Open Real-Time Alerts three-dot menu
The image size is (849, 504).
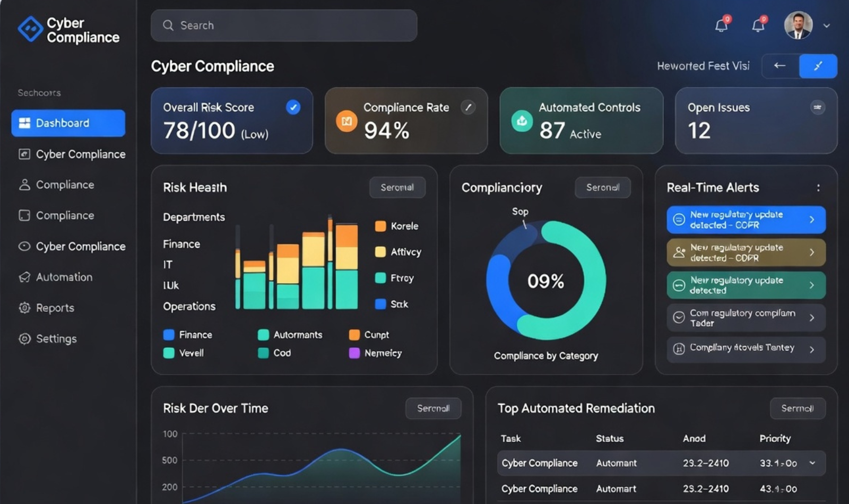pyautogui.click(x=818, y=188)
